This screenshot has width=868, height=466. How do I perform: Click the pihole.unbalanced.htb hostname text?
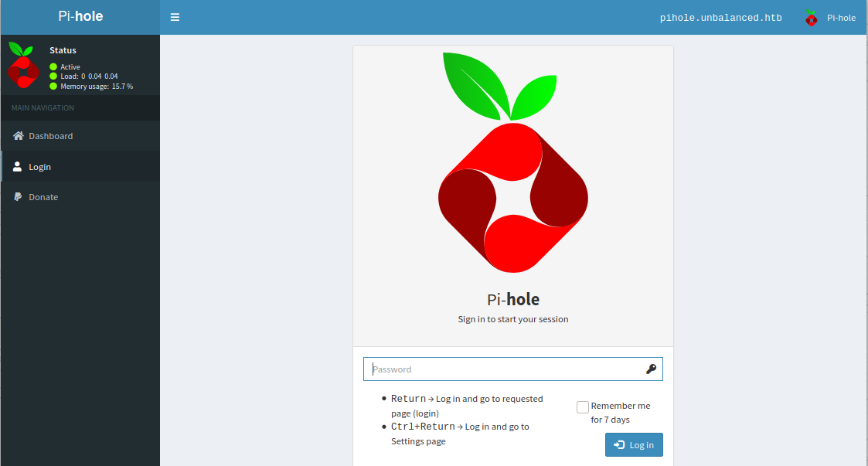pyautogui.click(x=720, y=18)
